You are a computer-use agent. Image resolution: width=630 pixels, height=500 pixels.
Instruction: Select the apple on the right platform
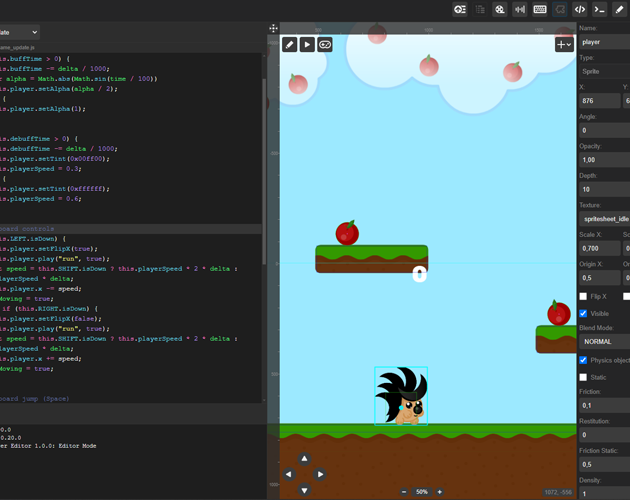[x=559, y=313]
